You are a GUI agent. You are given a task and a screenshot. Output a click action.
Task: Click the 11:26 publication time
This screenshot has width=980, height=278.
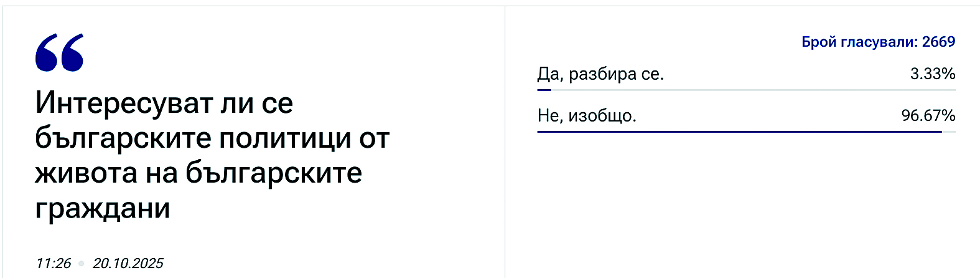[54, 263]
